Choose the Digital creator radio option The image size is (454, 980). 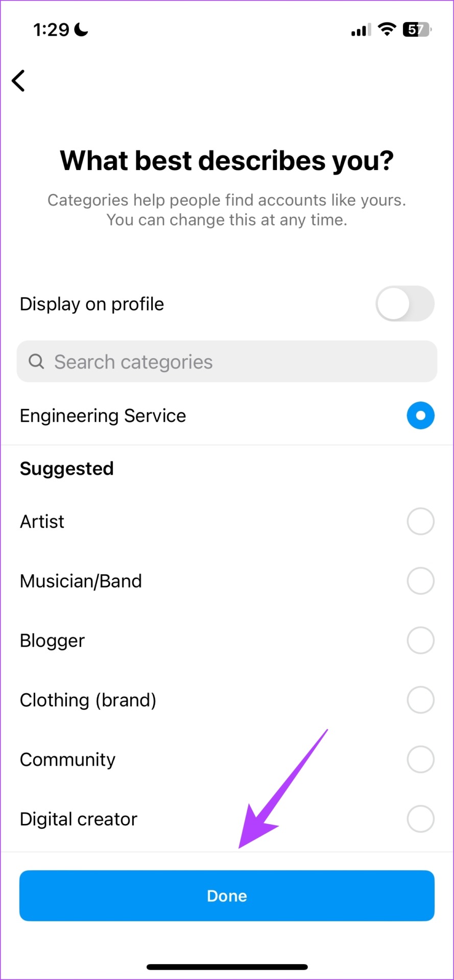point(420,819)
